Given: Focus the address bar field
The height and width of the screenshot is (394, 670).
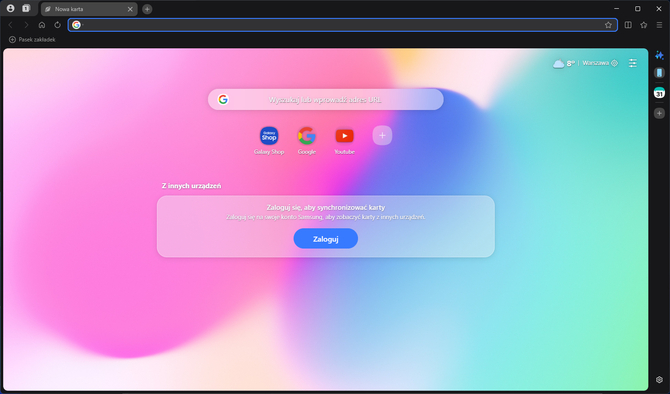Looking at the screenshot, I should pos(343,25).
